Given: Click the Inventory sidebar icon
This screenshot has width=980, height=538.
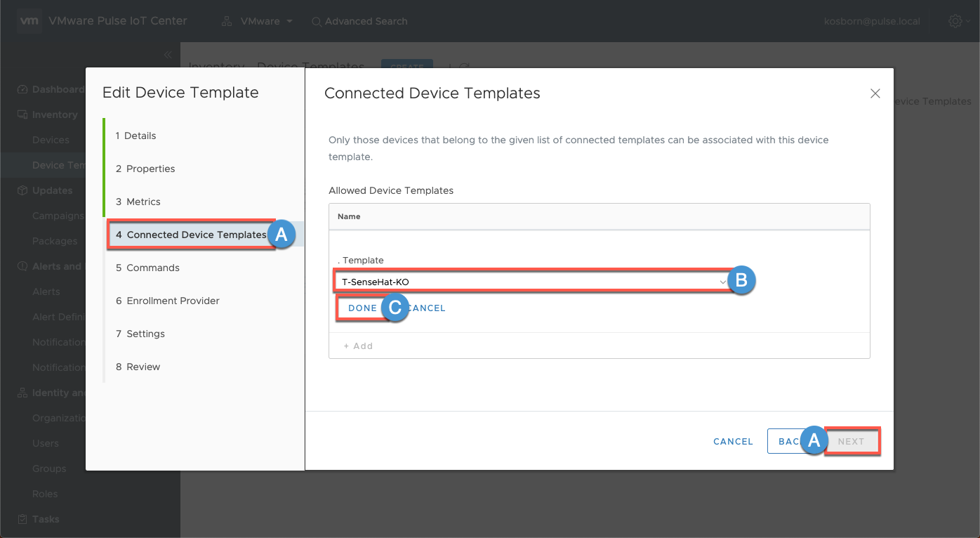Looking at the screenshot, I should pyautogui.click(x=22, y=114).
